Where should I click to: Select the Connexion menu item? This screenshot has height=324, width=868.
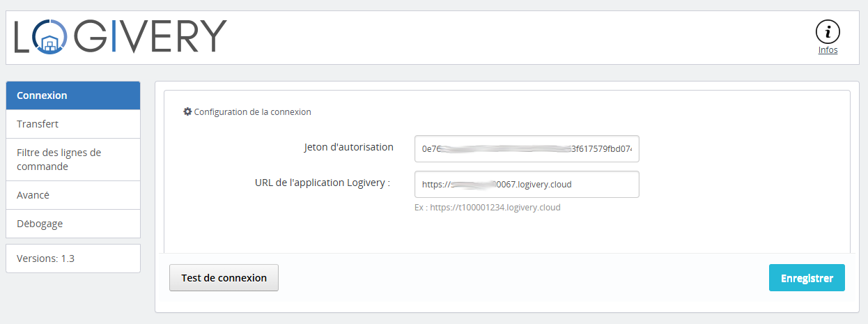(73, 95)
